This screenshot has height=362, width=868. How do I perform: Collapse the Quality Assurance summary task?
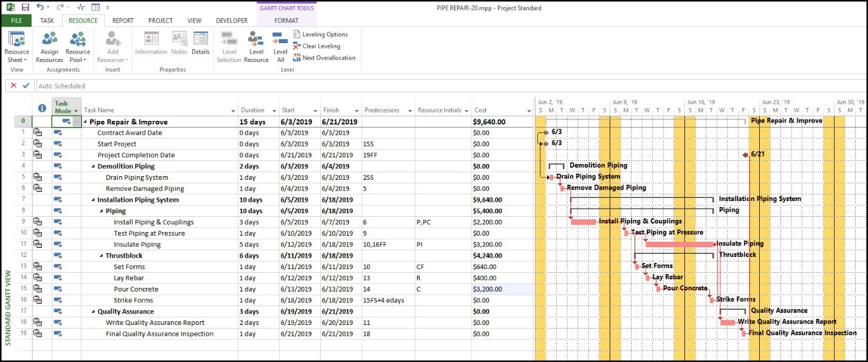point(93,312)
